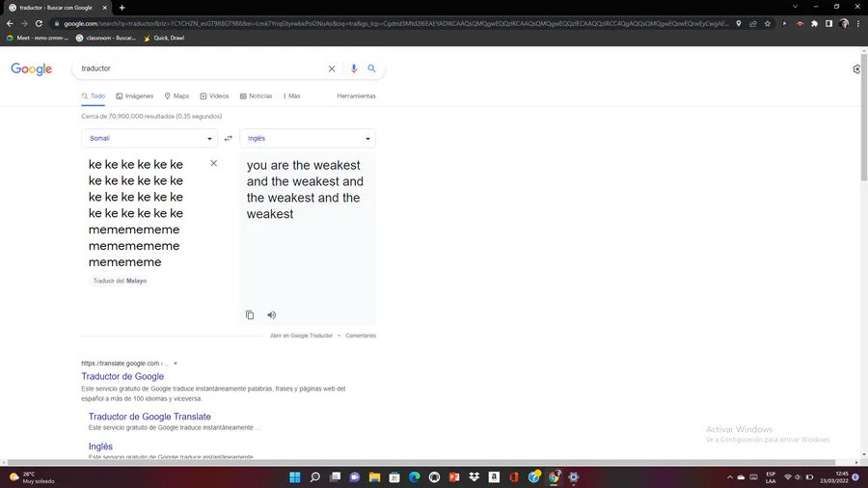This screenshot has height=488, width=868.
Task: Open the Chrome extensions puzzle menu
Action: tap(814, 24)
